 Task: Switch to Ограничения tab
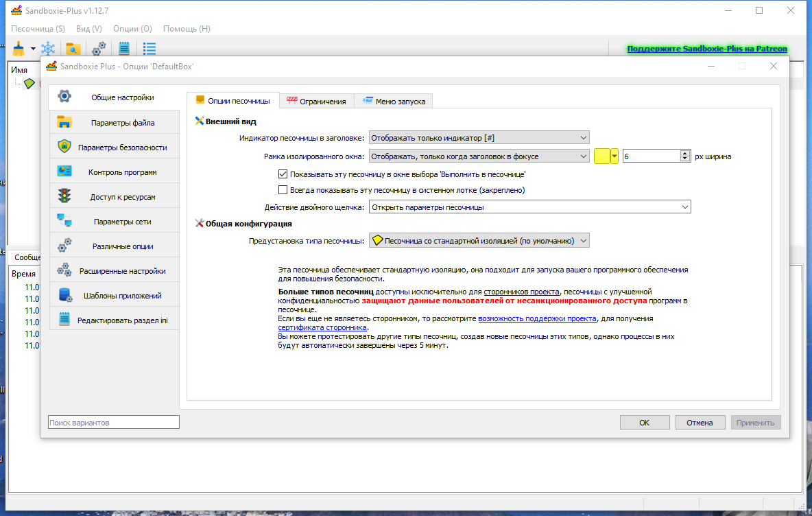coord(316,101)
